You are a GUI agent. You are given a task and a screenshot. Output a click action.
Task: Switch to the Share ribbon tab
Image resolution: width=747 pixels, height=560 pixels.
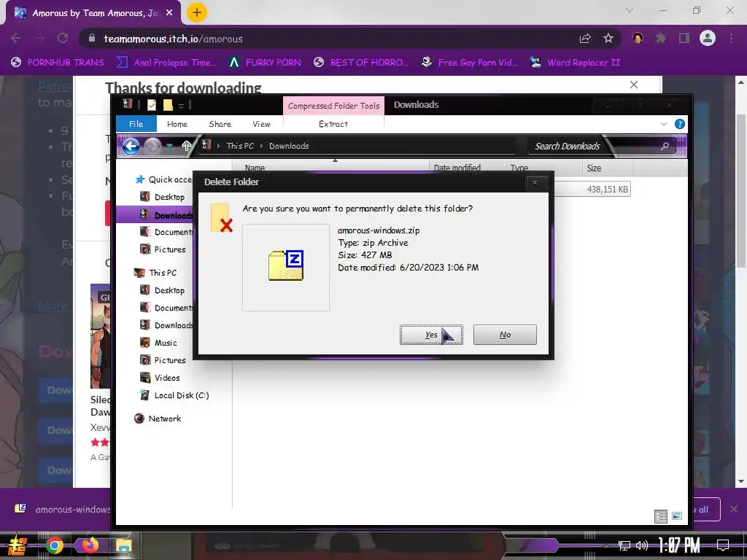click(x=220, y=124)
